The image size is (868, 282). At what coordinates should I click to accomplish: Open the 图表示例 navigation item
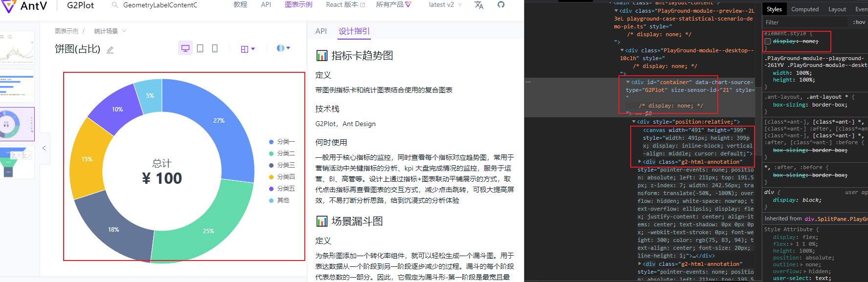point(298,5)
